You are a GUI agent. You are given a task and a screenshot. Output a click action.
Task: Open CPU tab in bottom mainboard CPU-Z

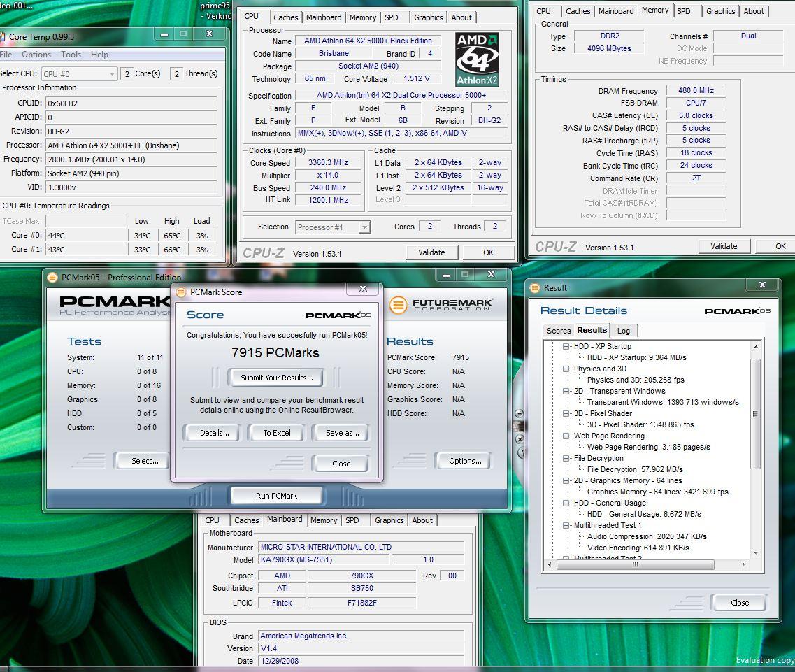pyautogui.click(x=212, y=520)
